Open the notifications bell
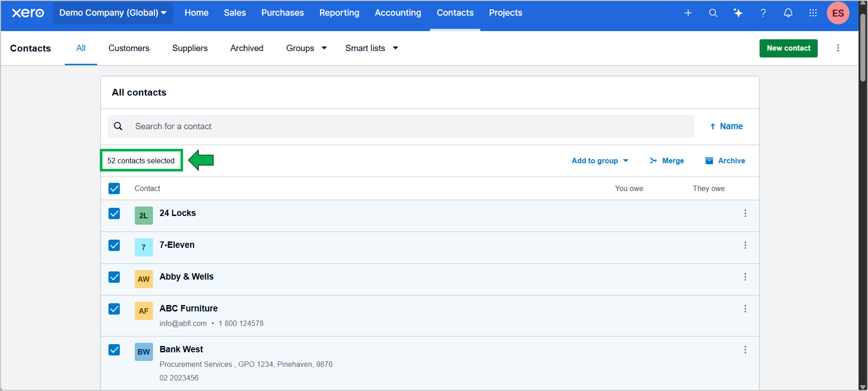This screenshot has width=868, height=391. (788, 13)
